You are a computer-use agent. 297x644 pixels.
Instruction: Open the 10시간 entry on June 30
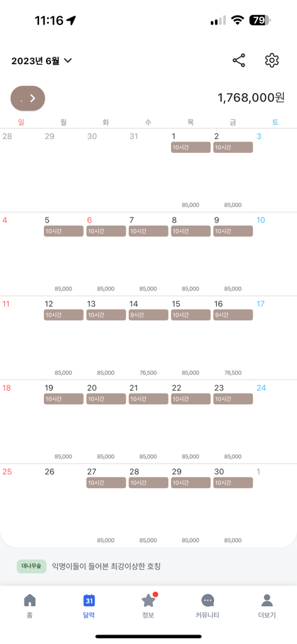pyautogui.click(x=233, y=482)
